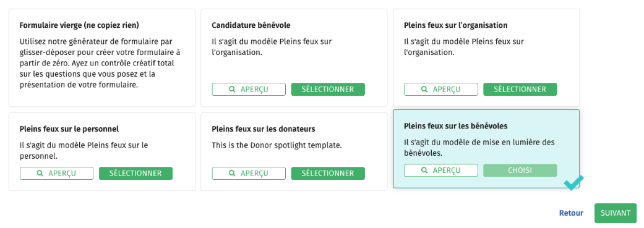Click magnifier icon in Pleins feux sur le personnel card
Viewport: 644px width, 228px height.
point(40,174)
